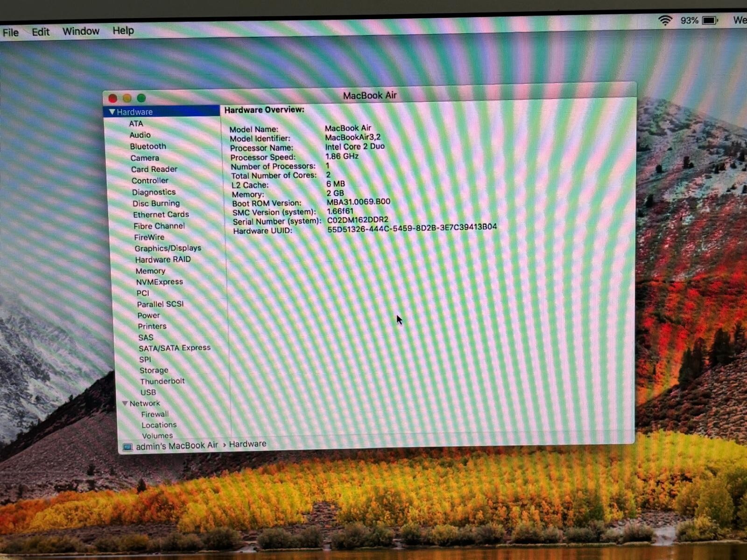Viewport: 747px width, 560px height.
Task: Click serial number C02DM162DDR2
Action: [x=357, y=220]
